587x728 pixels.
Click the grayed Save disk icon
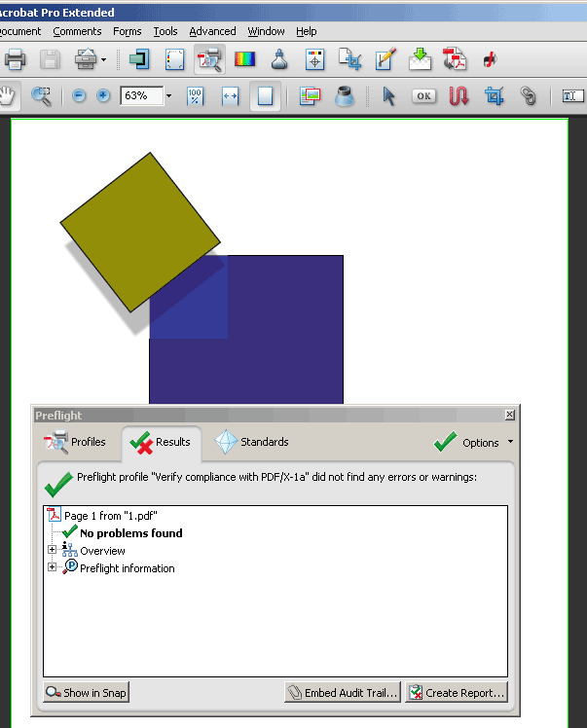point(51,59)
